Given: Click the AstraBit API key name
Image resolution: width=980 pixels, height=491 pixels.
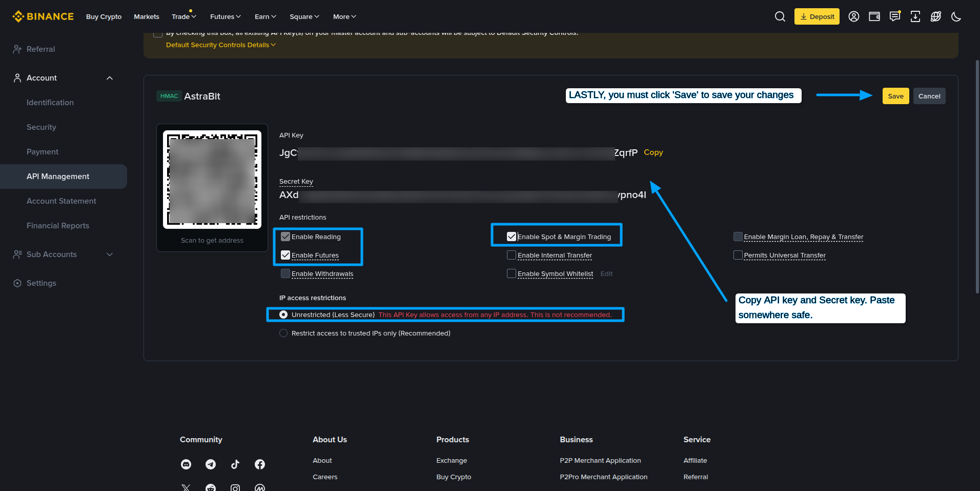Looking at the screenshot, I should (202, 96).
